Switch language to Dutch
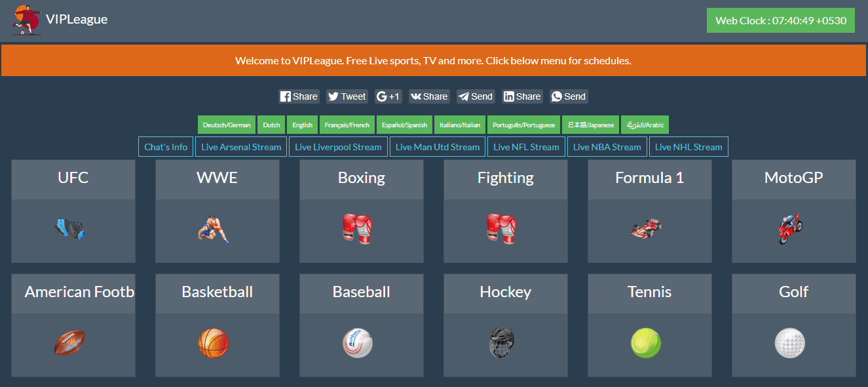Image resolution: width=868 pixels, height=387 pixels. (272, 125)
